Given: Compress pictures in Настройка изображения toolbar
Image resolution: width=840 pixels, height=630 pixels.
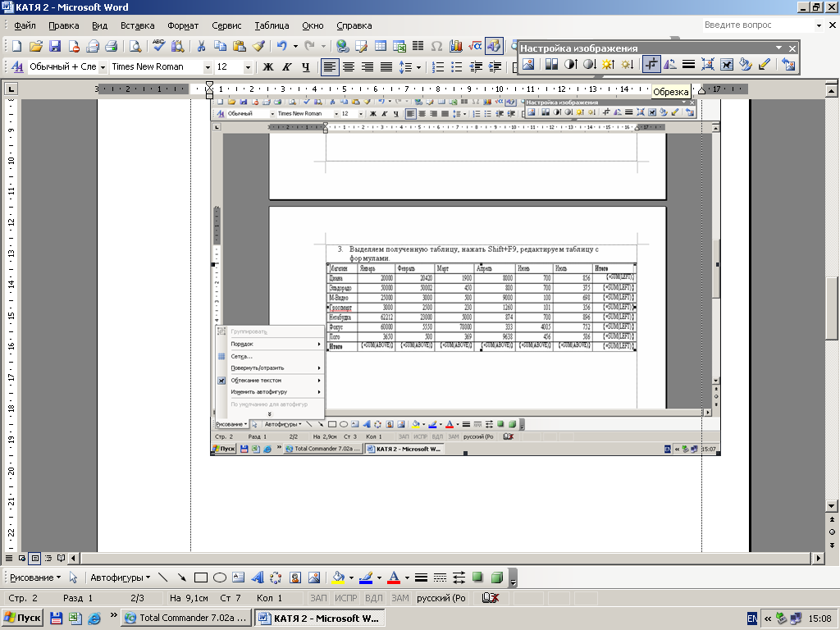Looking at the screenshot, I should (x=708, y=64).
